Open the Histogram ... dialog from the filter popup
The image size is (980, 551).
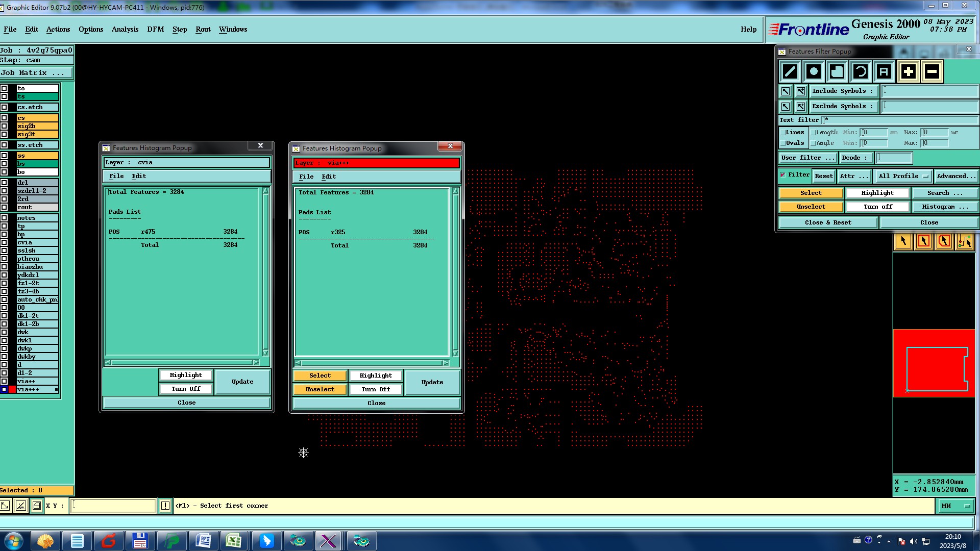point(945,207)
